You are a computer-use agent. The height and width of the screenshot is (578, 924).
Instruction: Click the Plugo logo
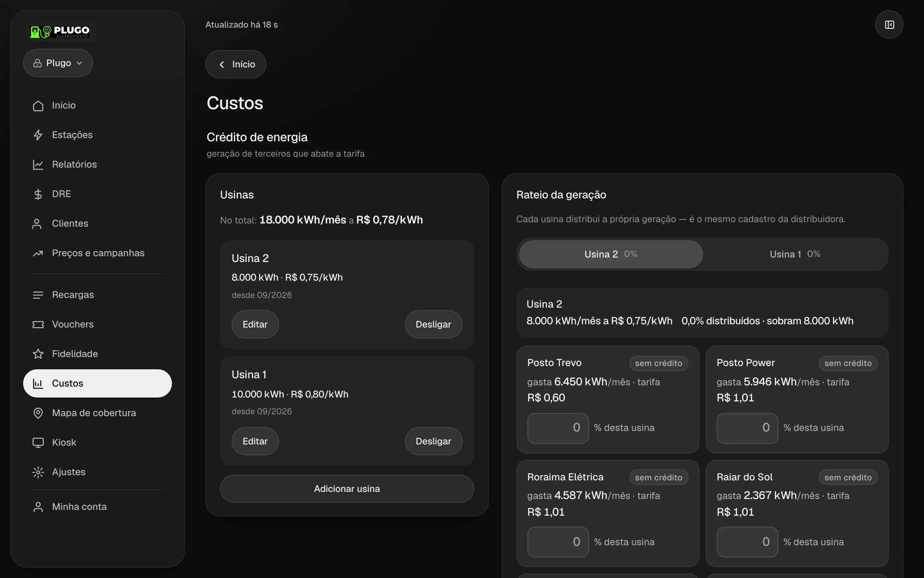tap(60, 32)
